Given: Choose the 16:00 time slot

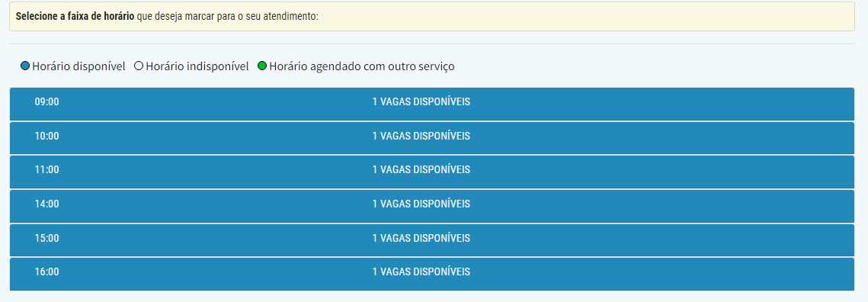Looking at the screenshot, I should click(x=432, y=274).
